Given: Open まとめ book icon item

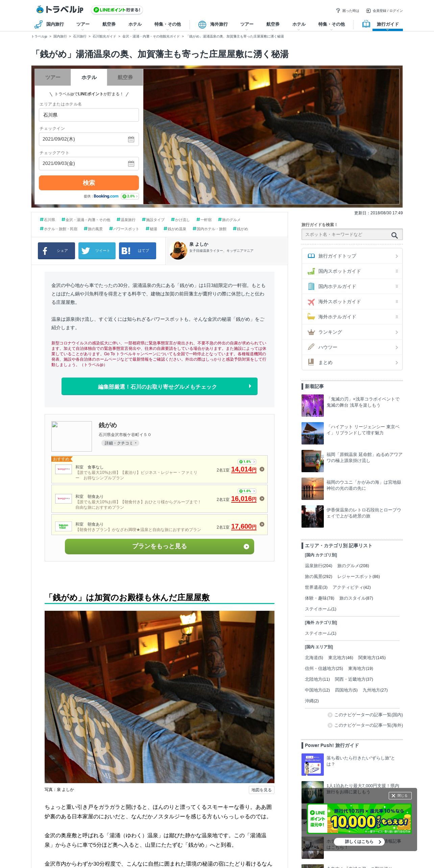Looking at the screenshot, I should click(352, 362).
